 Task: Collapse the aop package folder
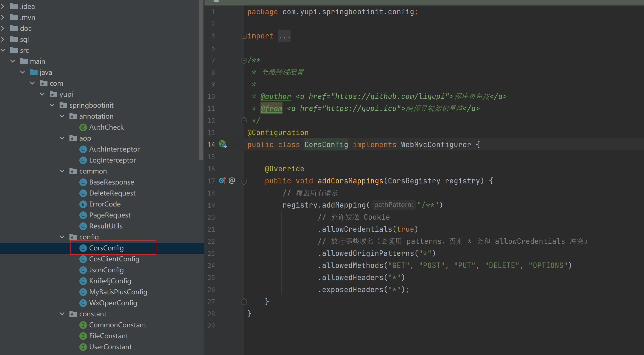pyautogui.click(x=62, y=138)
